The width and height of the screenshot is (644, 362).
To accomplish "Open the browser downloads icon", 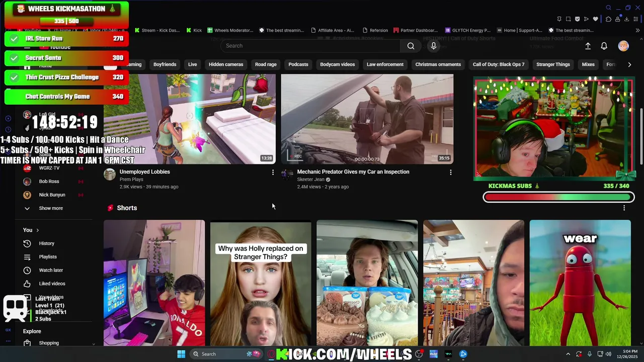I will (627, 19).
